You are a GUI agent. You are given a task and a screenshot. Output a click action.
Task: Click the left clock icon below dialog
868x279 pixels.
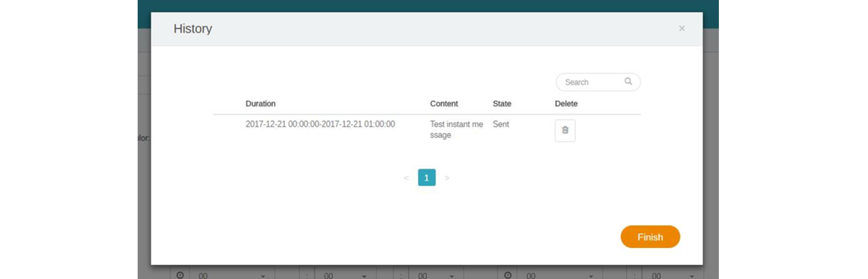click(x=180, y=275)
